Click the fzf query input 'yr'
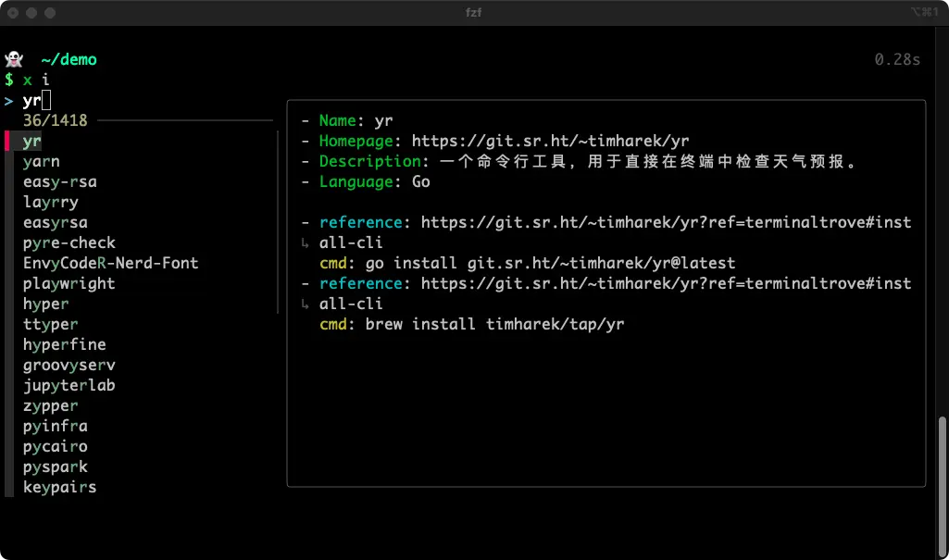Screen dimensions: 949x560 pos(32,100)
